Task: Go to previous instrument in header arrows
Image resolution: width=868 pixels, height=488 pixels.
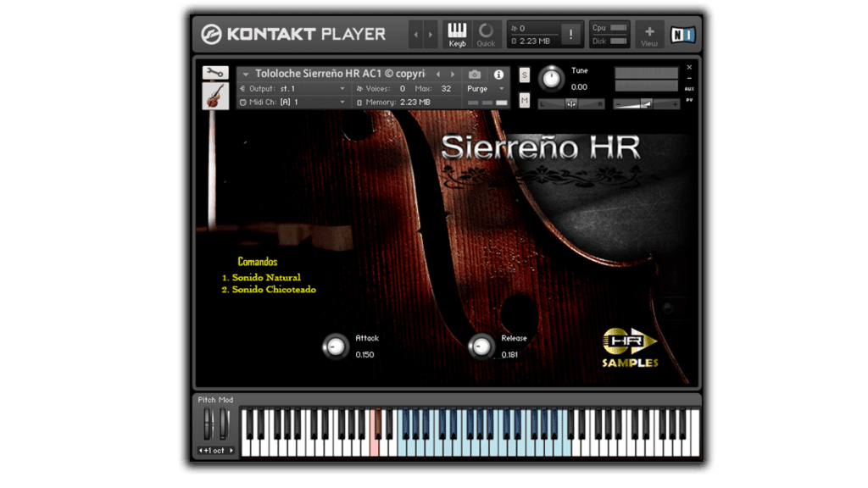Action: [x=416, y=34]
